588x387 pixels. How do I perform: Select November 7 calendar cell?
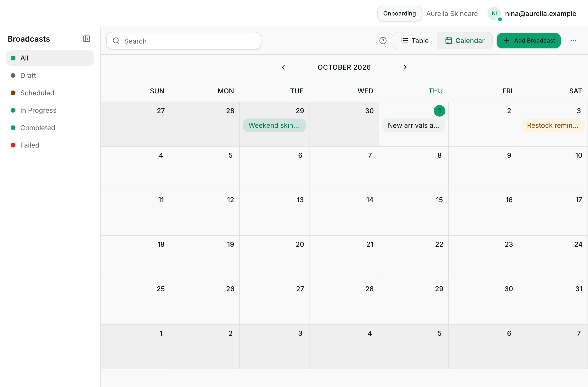(553, 346)
